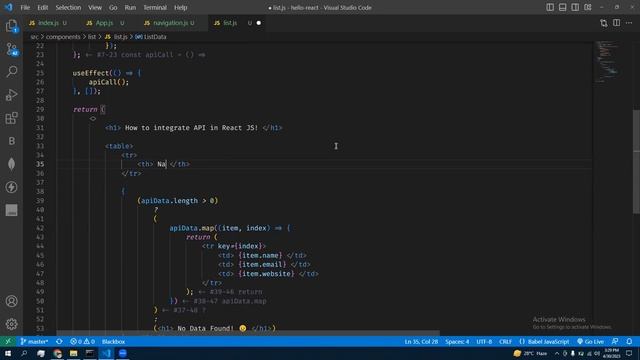
Task: Click the VS Code logo in title bar
Action: pyautogui.click(x=8, y=7)
